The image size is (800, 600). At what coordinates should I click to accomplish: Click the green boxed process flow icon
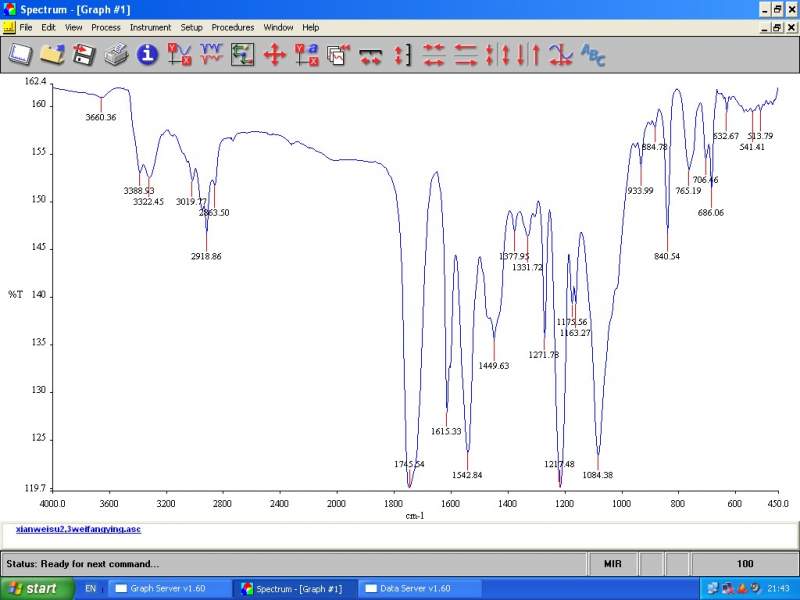(x=243, y=55)
